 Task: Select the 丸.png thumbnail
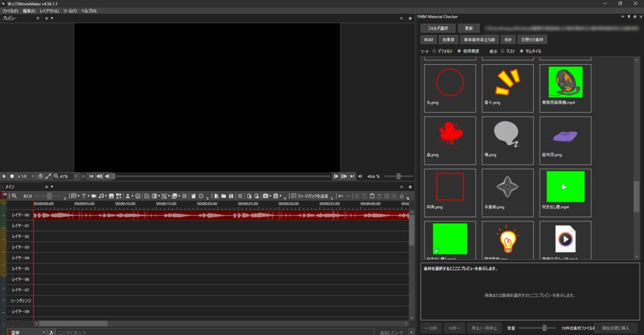(x=450, y=88)
